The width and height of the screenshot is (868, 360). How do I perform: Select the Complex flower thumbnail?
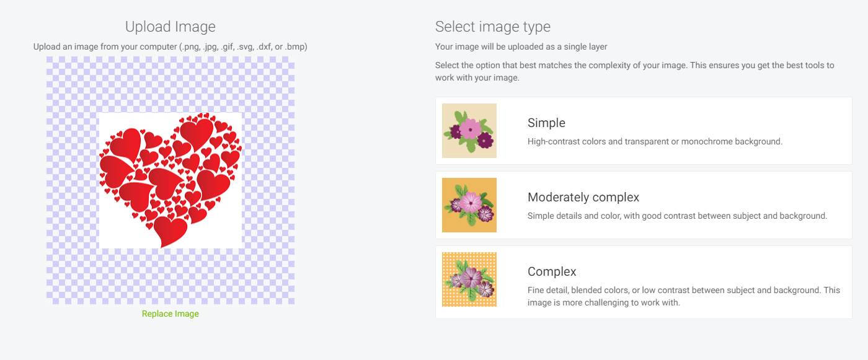pyautogui.click(x=469, y=279)
